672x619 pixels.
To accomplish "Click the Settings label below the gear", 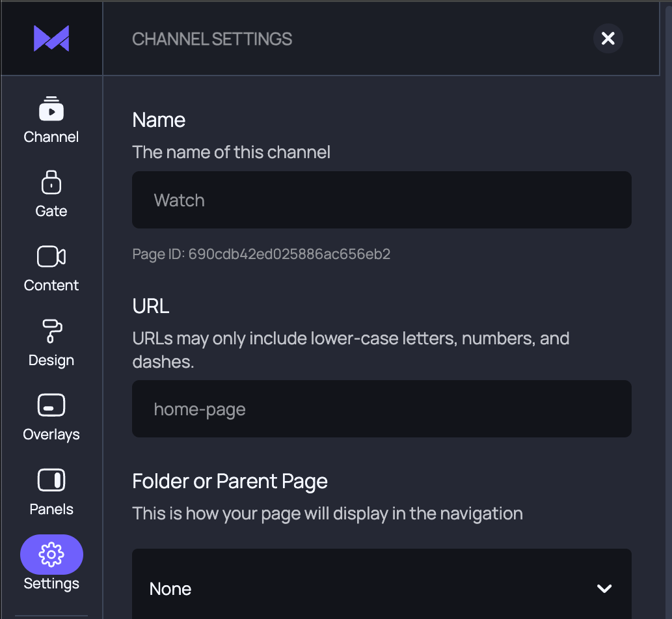I will (51, 583).
